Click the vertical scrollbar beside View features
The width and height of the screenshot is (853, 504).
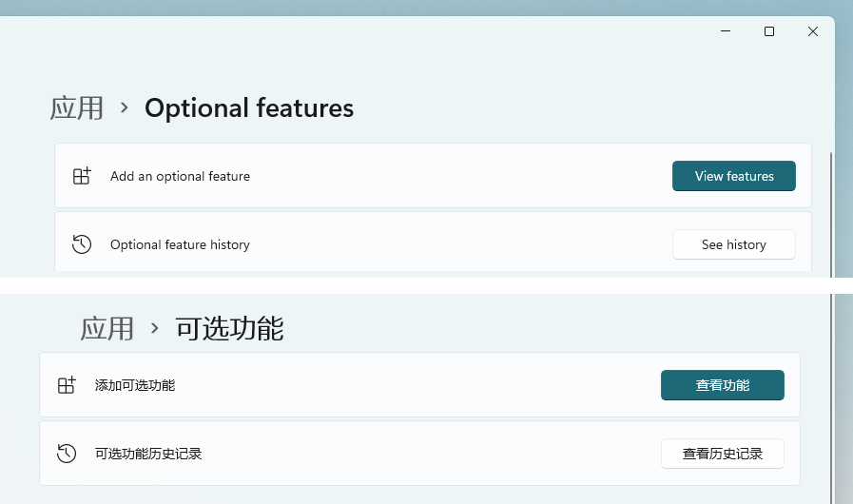point(831,209)
